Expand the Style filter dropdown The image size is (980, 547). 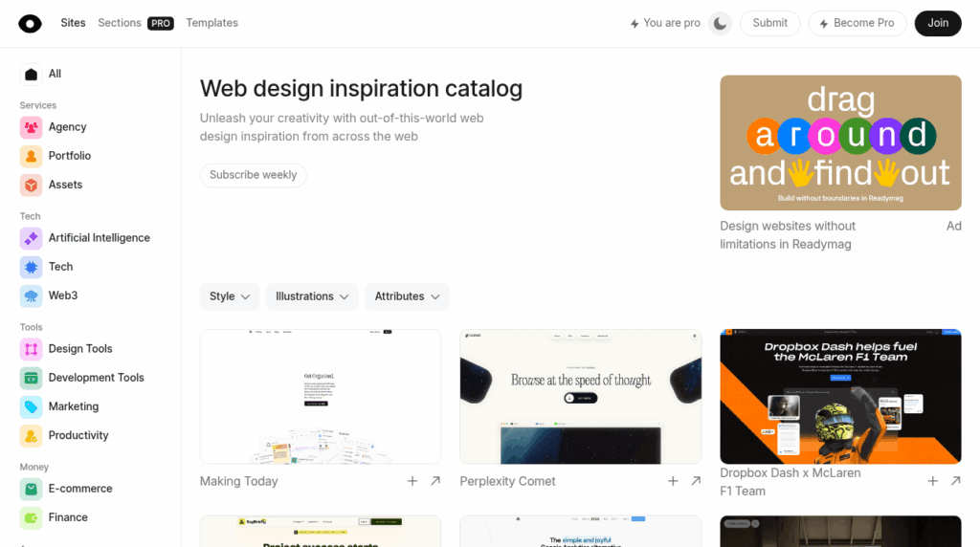point(230,296)
